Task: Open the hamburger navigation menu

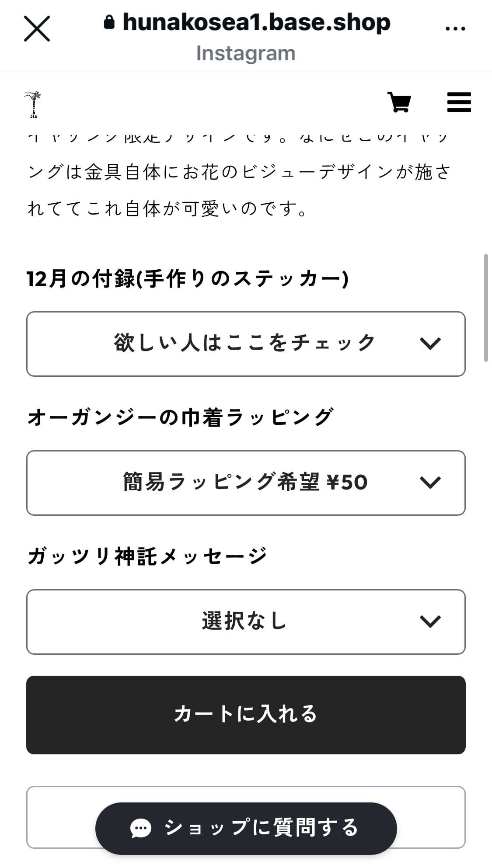Action: [x=459, y=103]
